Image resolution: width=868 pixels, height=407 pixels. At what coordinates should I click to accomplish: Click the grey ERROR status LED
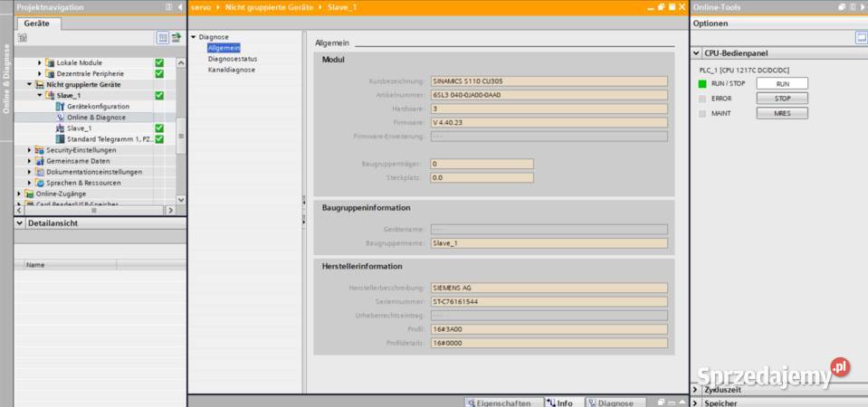click(702, 99)
